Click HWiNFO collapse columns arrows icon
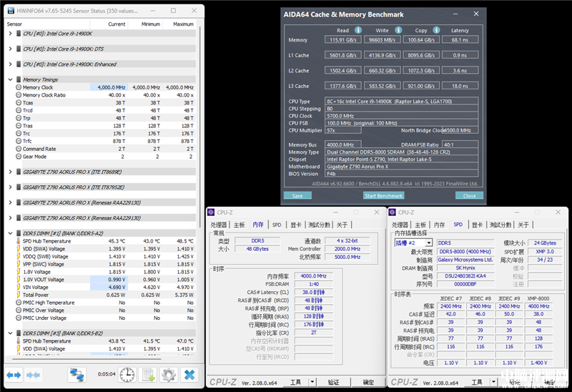The height and width of the screenshot is (392, 572). (33, 375)
